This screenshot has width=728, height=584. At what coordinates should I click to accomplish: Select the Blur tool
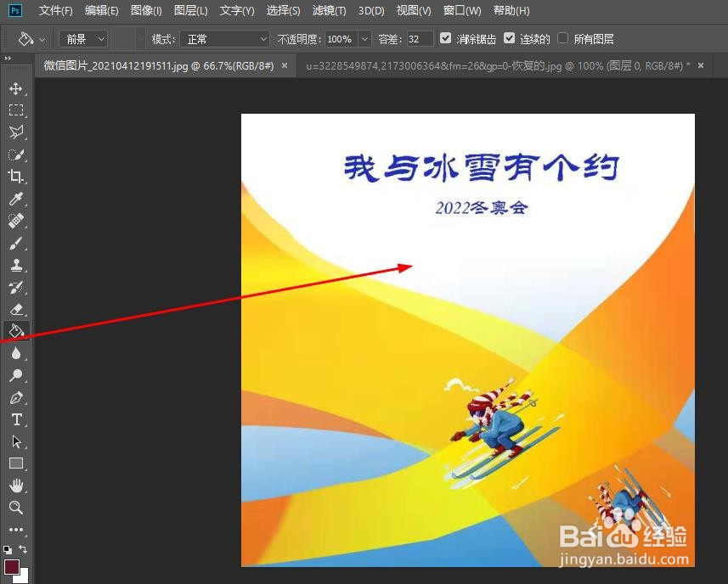[16, 353]
